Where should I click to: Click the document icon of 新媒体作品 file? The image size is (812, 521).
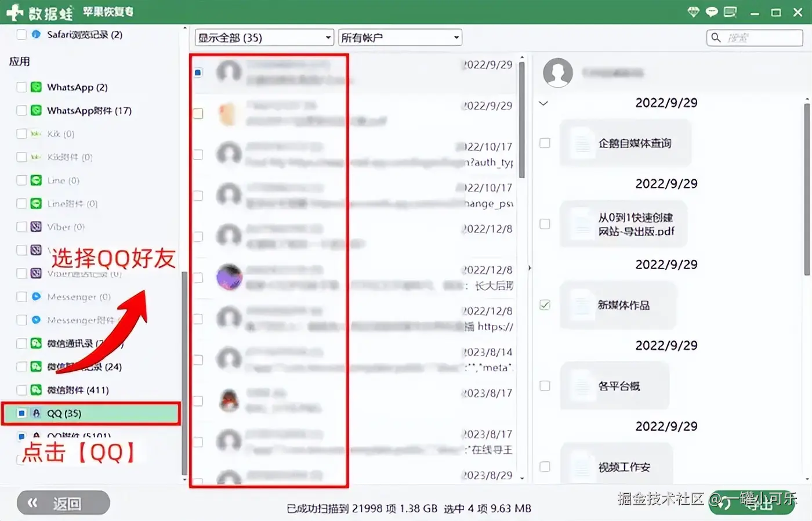(x=581, y=305)
